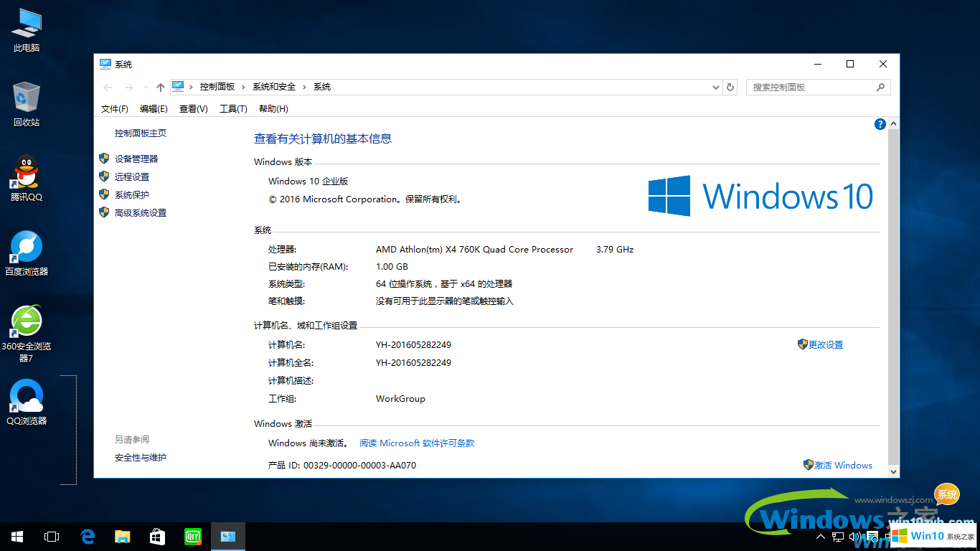Viewport: 980px width, 551px height.
Task: Launch QQ浏览器 desktop shortcut
Action: point(27,402)
